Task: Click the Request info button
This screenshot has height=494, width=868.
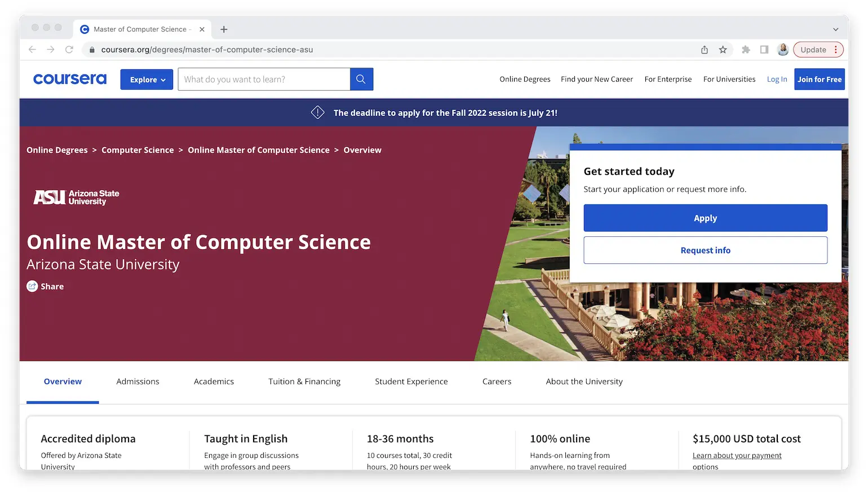Action: 705,250
